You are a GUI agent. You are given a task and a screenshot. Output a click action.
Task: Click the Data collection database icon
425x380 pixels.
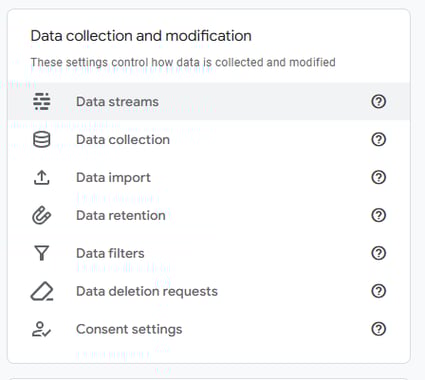pos(42,139)
